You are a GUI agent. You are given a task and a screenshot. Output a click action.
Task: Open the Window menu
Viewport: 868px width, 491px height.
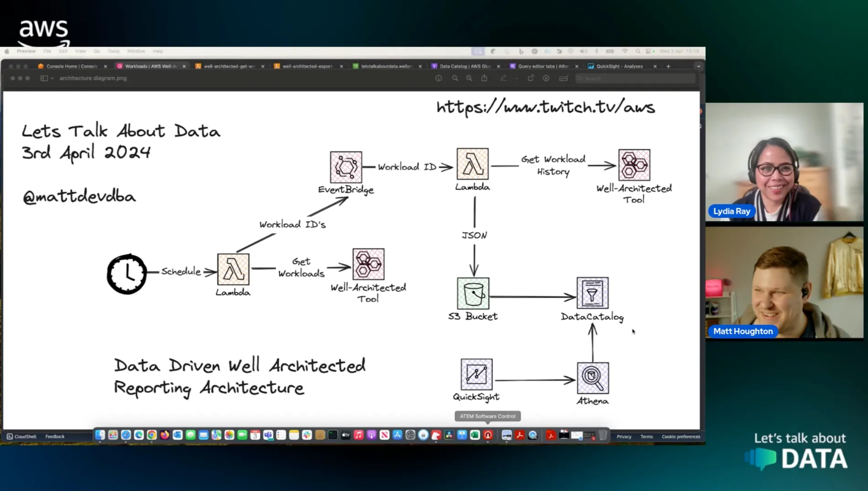pos(136,51)
